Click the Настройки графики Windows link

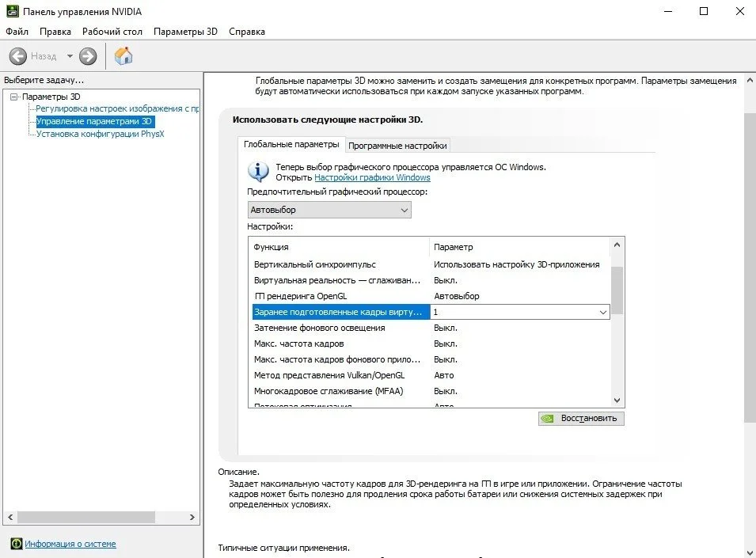[372, 177]
